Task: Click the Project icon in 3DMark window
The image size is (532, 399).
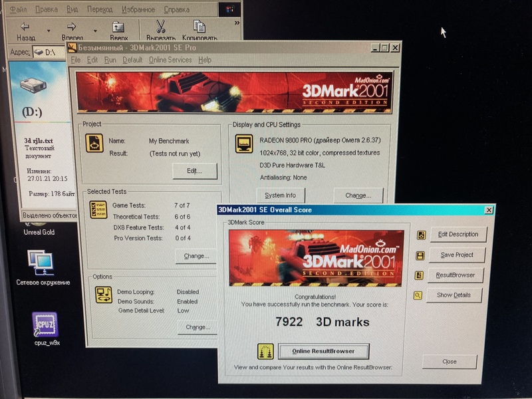Action: [x=94, y=143]
